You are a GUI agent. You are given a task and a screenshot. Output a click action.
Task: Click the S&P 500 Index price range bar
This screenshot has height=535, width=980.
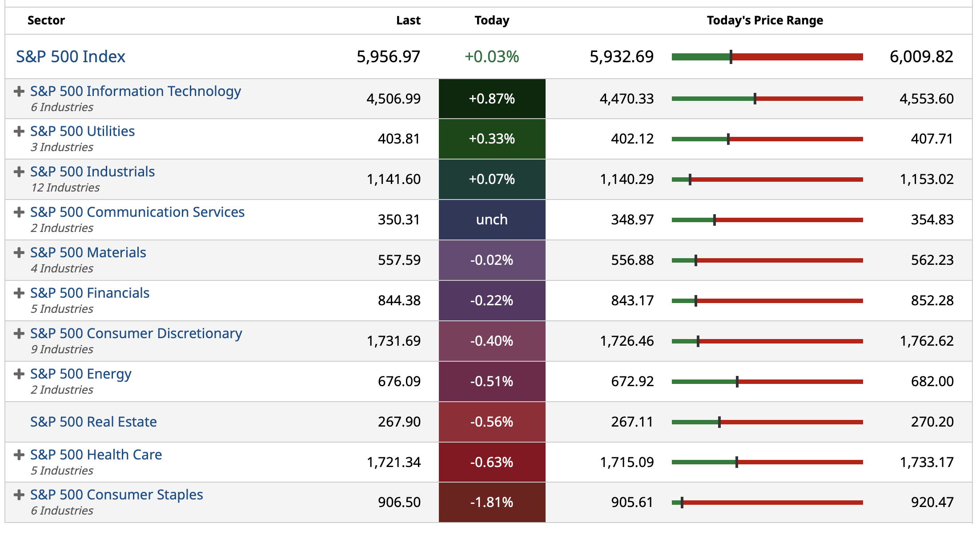tap(767, 57)
